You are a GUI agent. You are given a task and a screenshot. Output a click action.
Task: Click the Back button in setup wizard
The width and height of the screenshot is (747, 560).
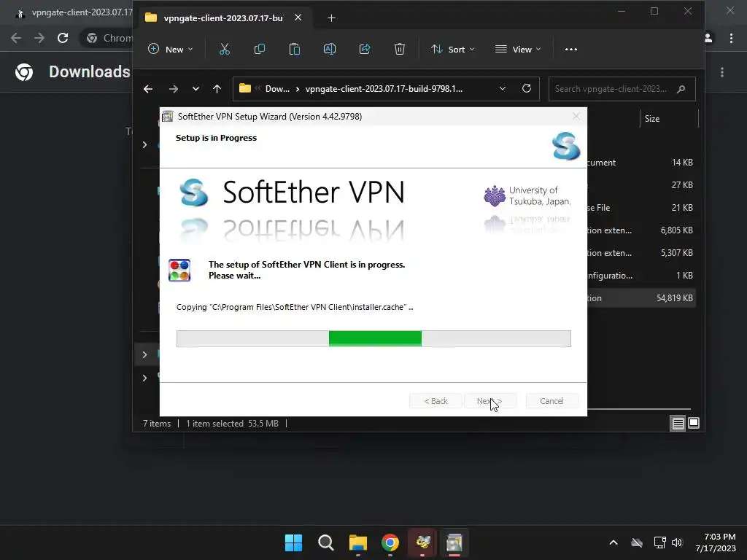[x=436, y=401]
